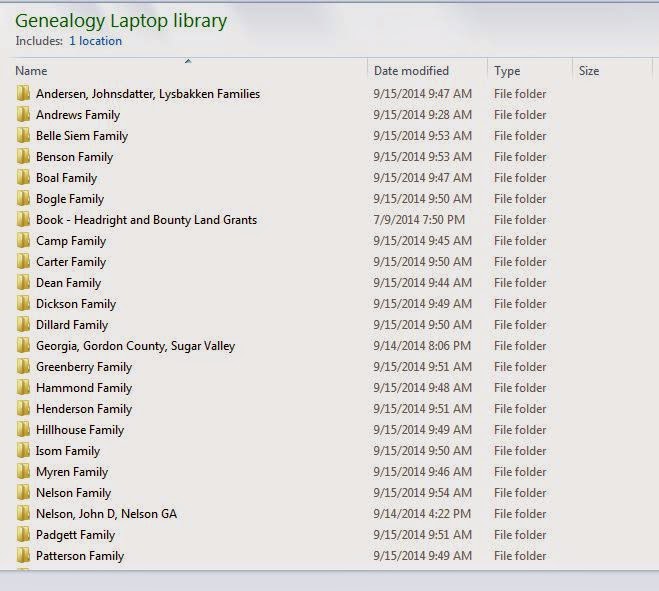Click the Carter Family folder icon
The image size is (659, 591).
pos(24,261)
